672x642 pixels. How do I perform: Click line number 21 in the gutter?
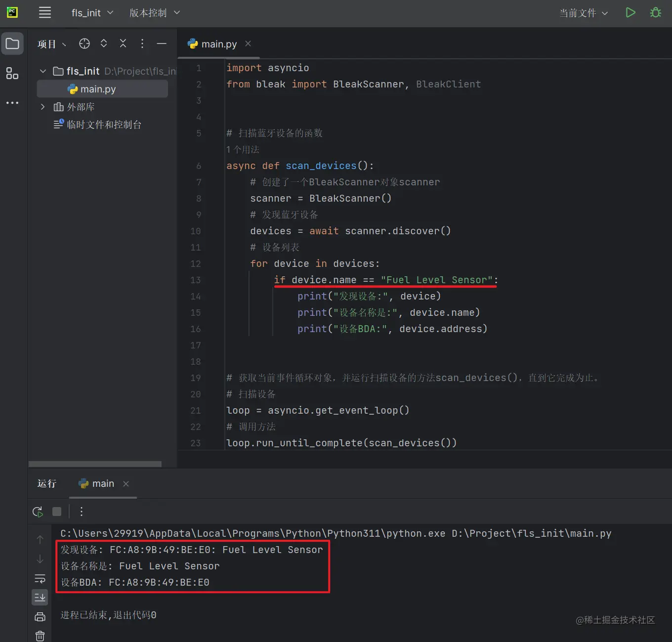(196, 411)
